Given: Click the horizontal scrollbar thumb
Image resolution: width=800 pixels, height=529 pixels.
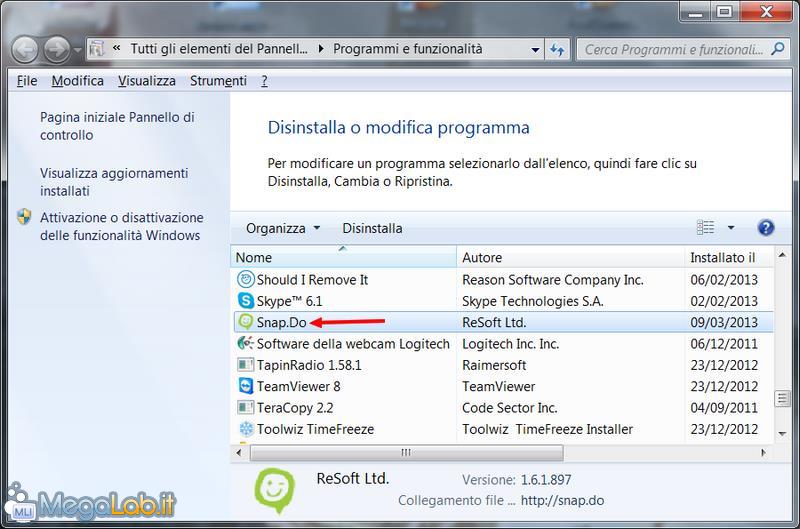Looking at the screenshot, I should click(407, 452).
